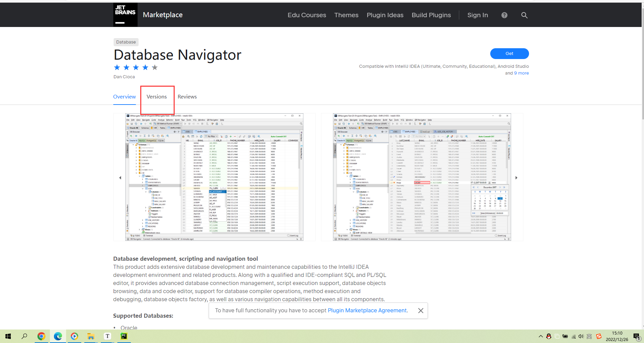Show the next screenshot with right arrow
Screen dimensions: 644x343
tap(516, 178)
